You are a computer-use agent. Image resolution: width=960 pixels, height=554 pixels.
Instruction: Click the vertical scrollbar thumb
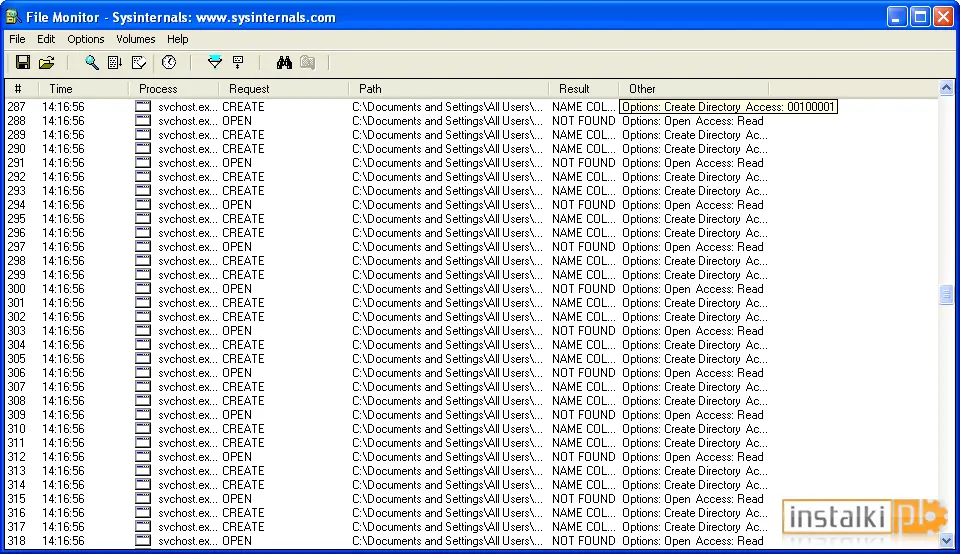(x=946, y=294)
